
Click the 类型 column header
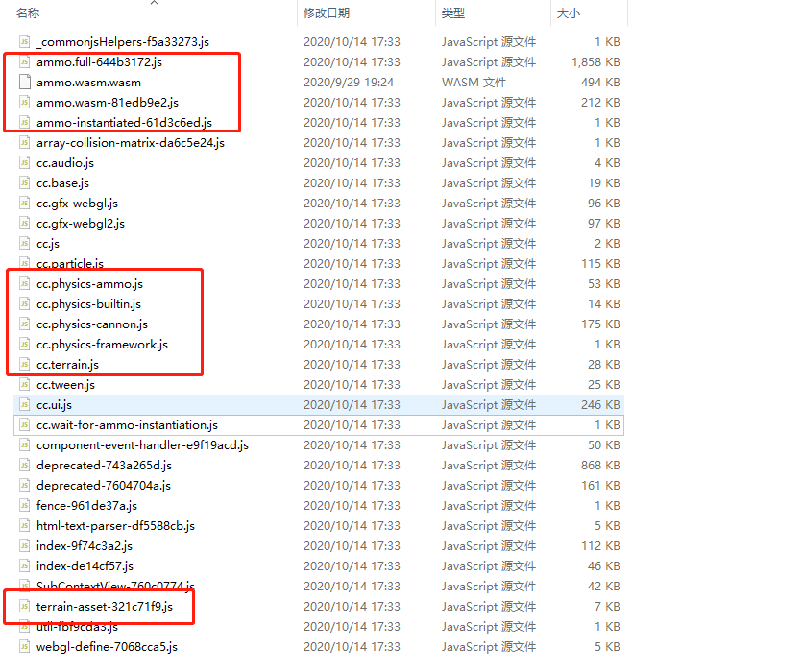453,12
